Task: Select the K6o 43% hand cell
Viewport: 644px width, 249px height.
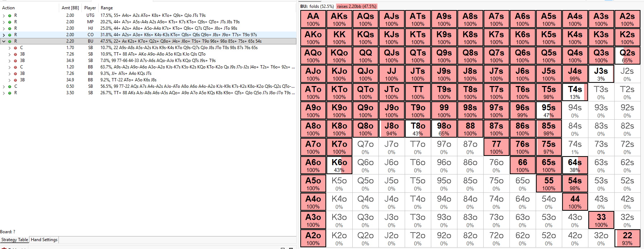Action: pyautogui.click(x=339, y=165)
